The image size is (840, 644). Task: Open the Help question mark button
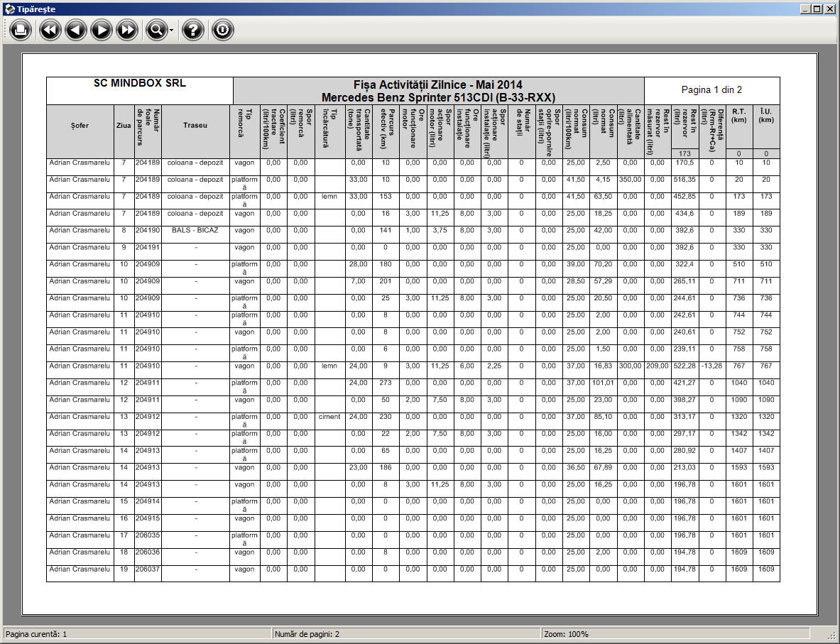(193, 30)
